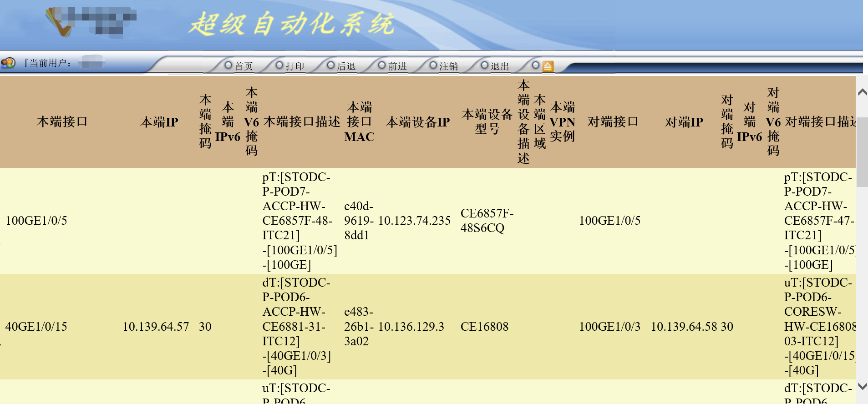Select device model cell CE16808
This screenshot has height=404, width=868.
[x=485, y=327]
